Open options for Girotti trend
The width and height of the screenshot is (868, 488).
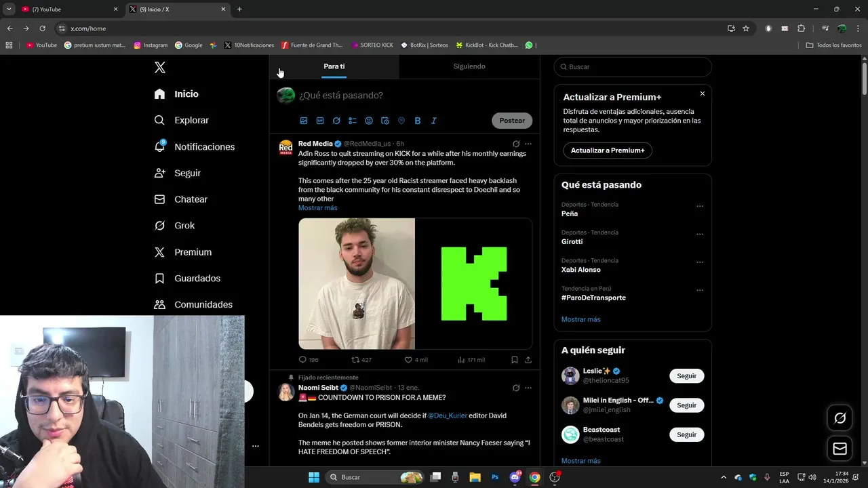700,235
